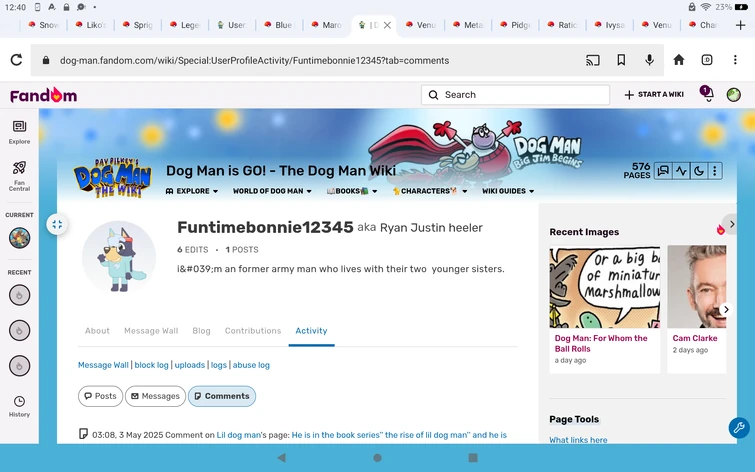Open the marshmallow comic thumbnail
The image size is (755, 472).
(x=605, y=287)
